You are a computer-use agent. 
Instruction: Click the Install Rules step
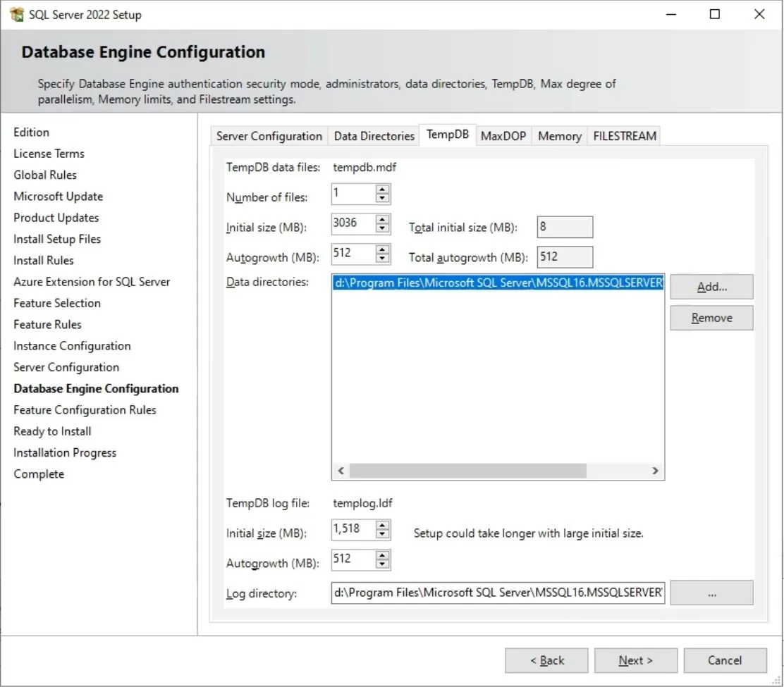[44, 261]
